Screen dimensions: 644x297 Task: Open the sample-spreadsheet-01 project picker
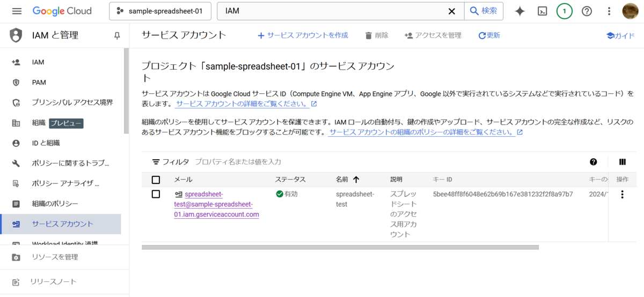point(160,11)
